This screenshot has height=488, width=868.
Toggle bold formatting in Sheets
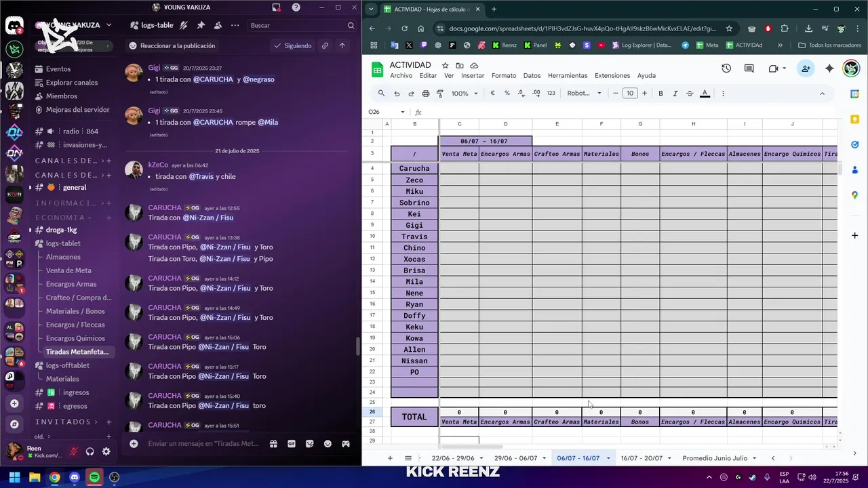tap(660, 94)
